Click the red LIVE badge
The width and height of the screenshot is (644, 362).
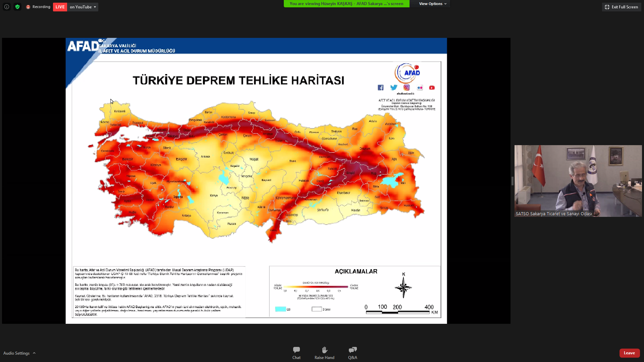pyautogui.click(x=60, y=7)
